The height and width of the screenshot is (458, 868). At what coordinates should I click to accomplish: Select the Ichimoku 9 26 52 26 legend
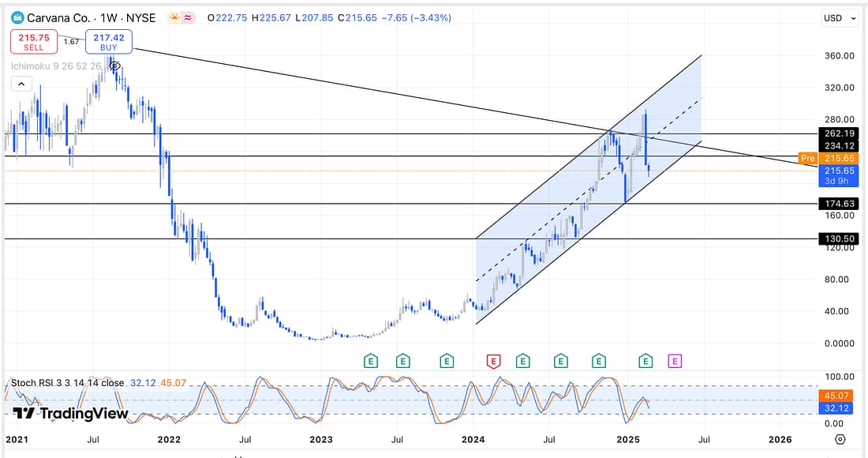(x=55, y=66)
